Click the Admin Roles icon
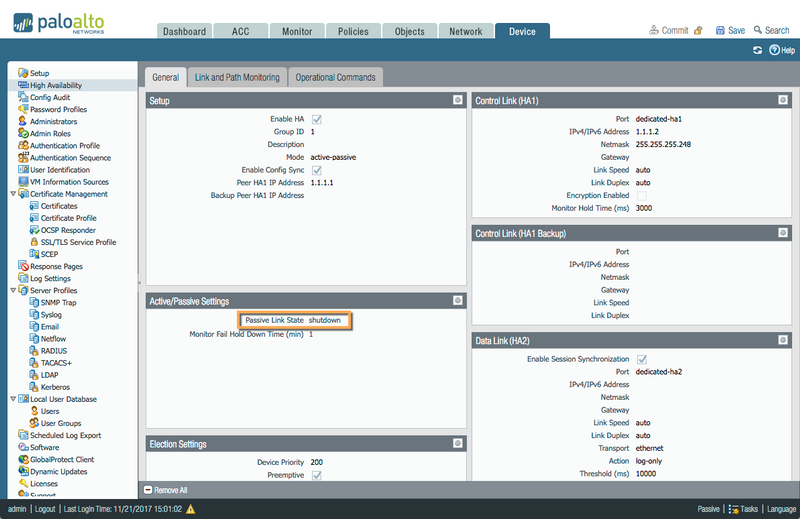Viewport: 800px width, 519px height. pyautogui.click(x=23, y=133)
